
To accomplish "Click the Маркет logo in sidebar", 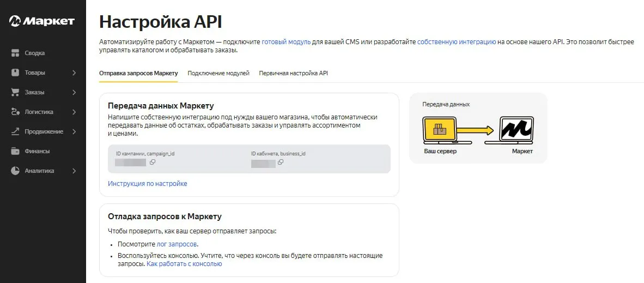I will point(41,21).
